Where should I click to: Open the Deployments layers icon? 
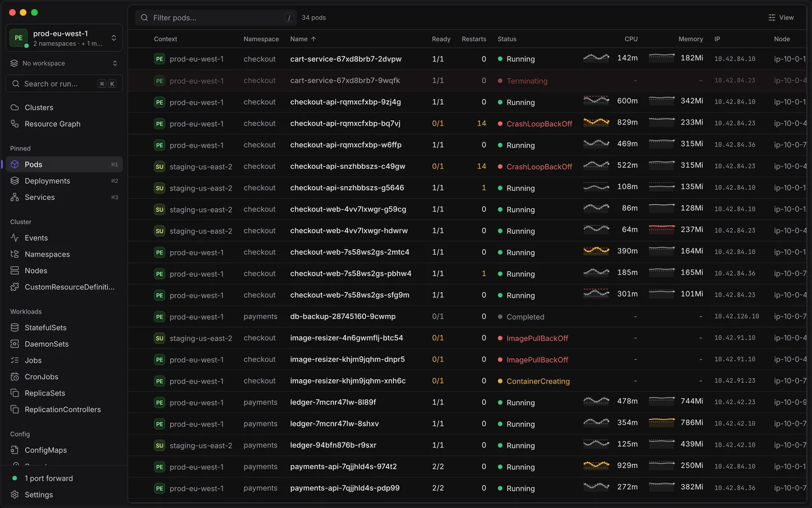[x=15, y=181]
